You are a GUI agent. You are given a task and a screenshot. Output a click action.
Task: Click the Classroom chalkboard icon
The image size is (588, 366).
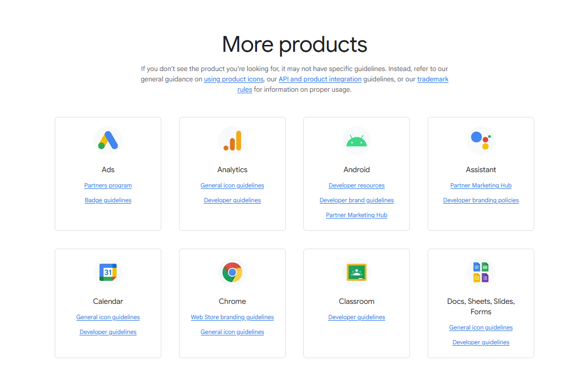357,272
